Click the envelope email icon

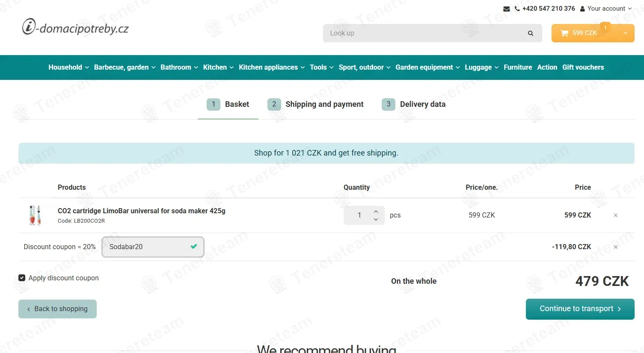coord(506,9)
